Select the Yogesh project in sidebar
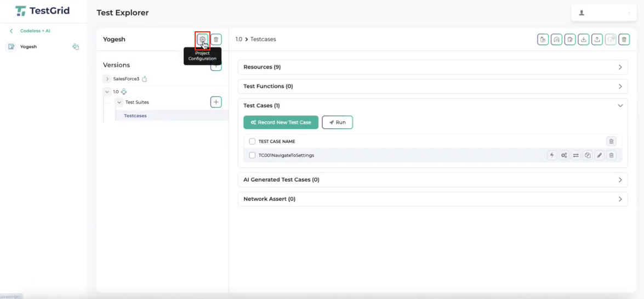The image size is (644, 299). pyautogui.click(x=29, y=47)
